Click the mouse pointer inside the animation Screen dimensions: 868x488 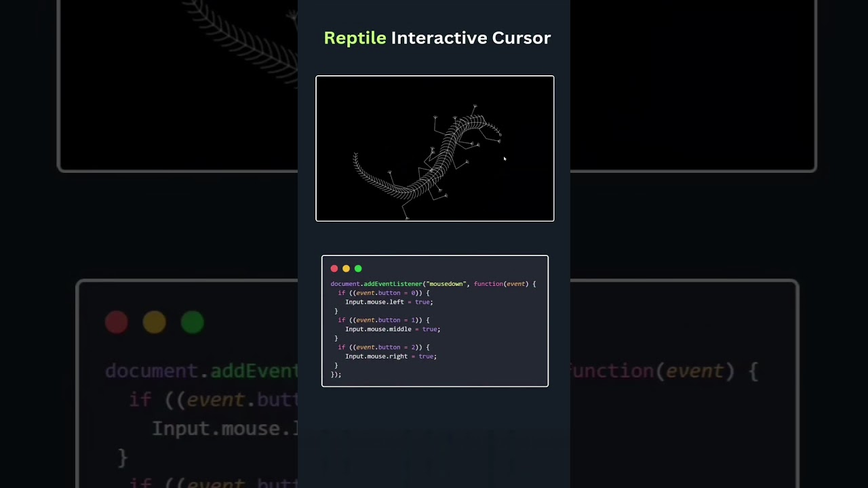pyautogui.click(x=505, y=159)
